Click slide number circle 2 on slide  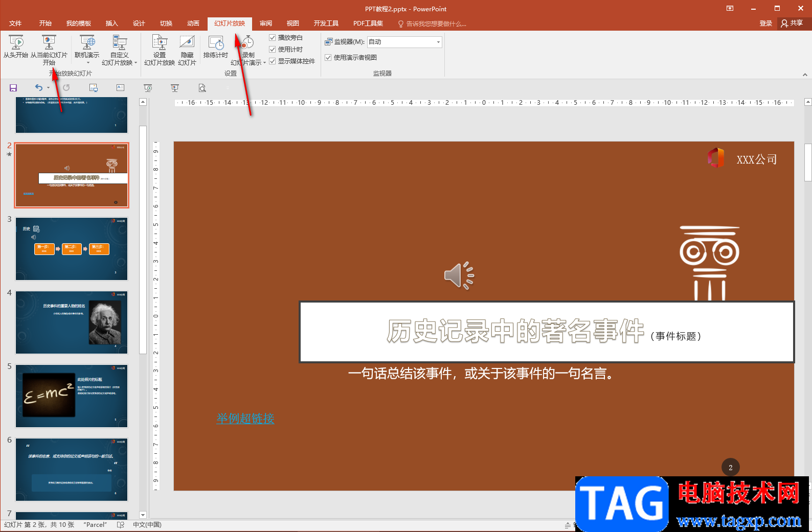point(731,468)
